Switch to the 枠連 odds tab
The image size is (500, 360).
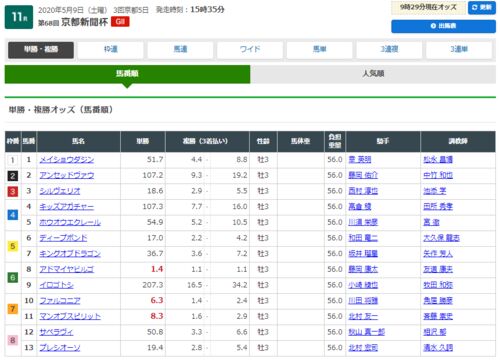pos(111,50)
